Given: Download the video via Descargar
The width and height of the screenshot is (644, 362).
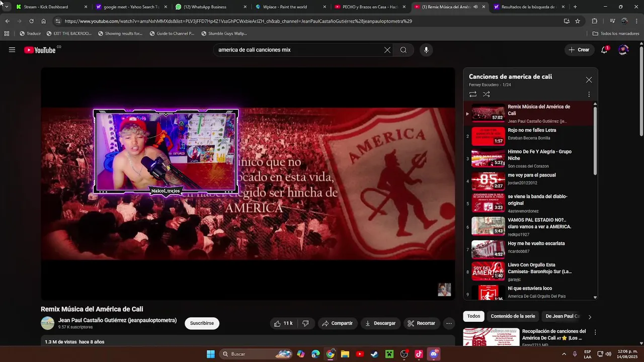Looking at the screenshot, I should click(x=380, y=323).
